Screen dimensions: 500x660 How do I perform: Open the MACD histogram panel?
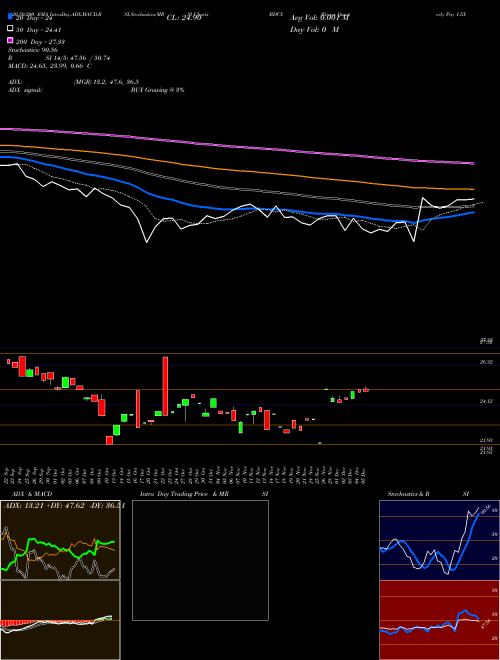click(60, 620)
